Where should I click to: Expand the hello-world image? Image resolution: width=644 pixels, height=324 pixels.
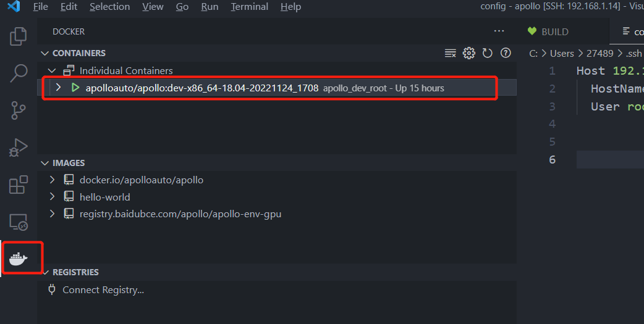52,197
